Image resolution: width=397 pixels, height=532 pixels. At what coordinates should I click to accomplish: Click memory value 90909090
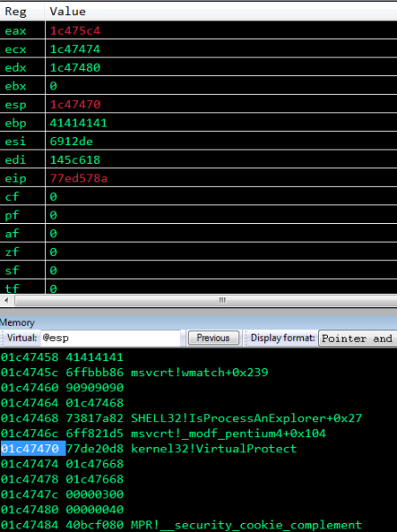point(95,388)
